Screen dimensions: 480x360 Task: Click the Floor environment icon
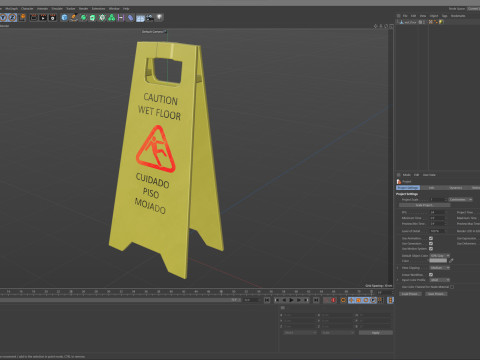pyautogui.click(x=140, y=18)
